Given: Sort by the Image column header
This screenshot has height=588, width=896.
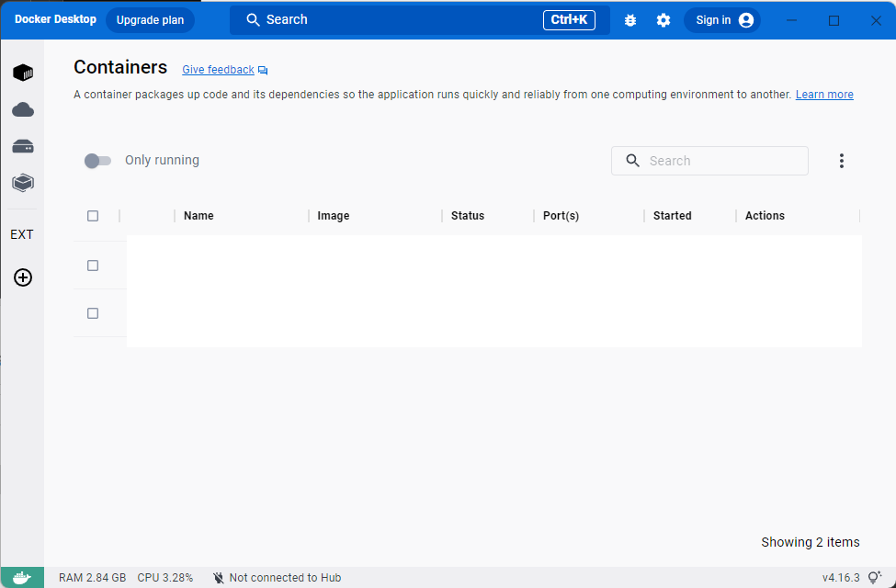Looking at the screenshot, I should click(334, 216).
